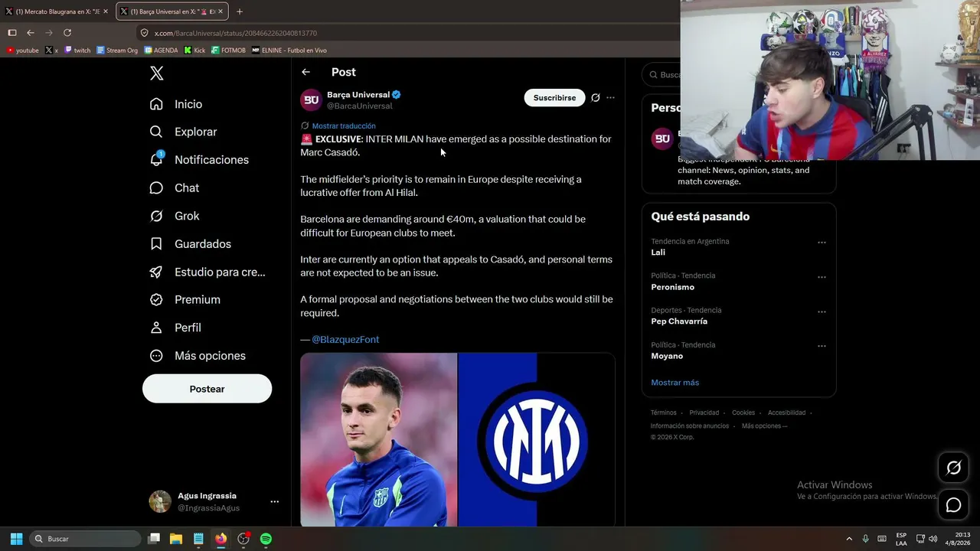Open the Términos footer link
The image size is (980, 551).
tap(663, 412)
